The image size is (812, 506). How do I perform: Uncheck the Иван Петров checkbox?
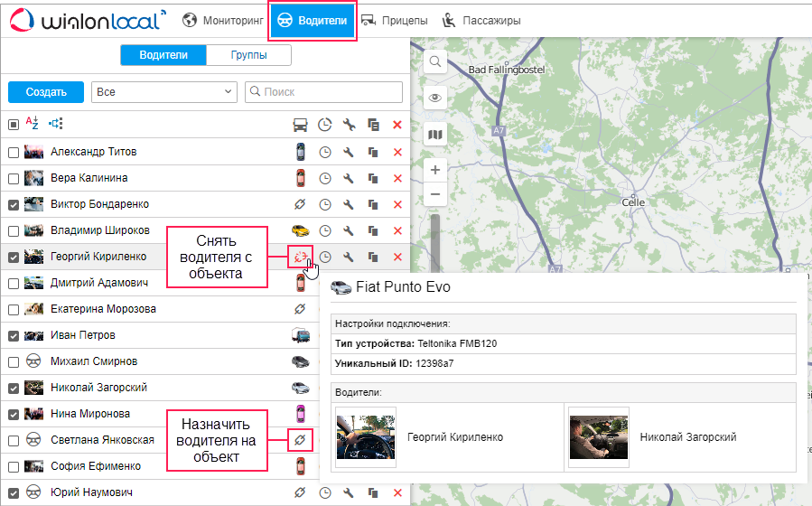14,335
